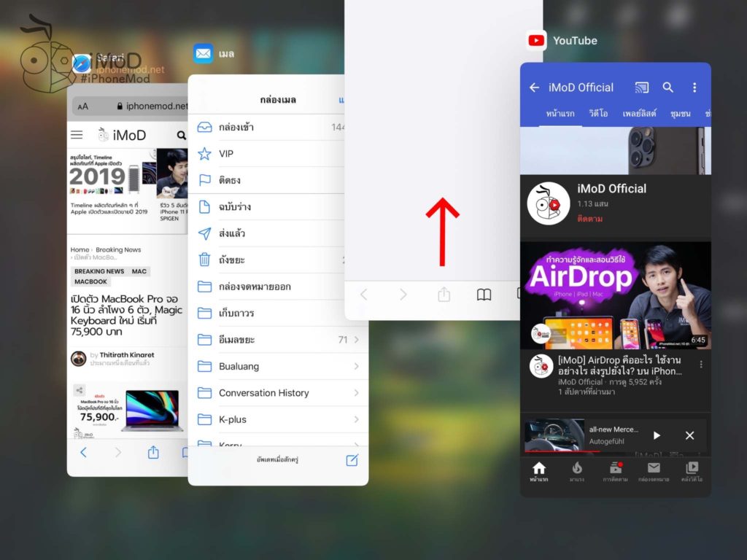Open YouTube three-dot overflow menu

tap(694, 87)
